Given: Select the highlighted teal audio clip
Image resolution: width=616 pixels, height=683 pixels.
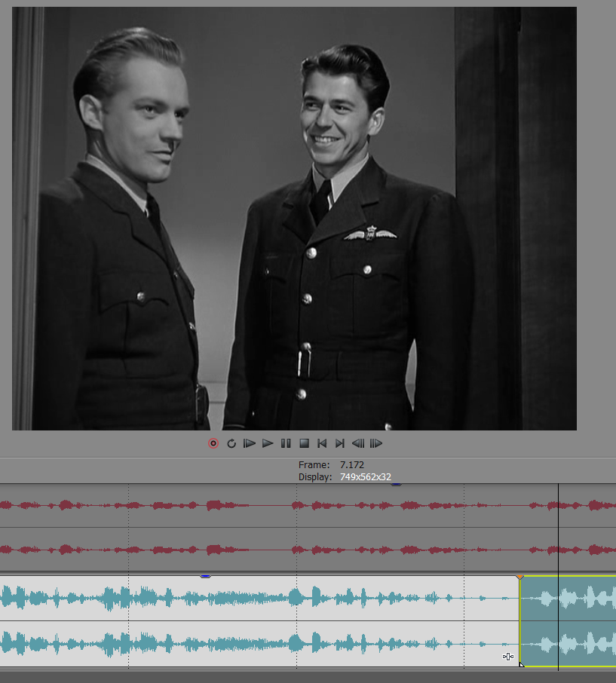Looking at the screenshot, I should (x=568, y=620).
